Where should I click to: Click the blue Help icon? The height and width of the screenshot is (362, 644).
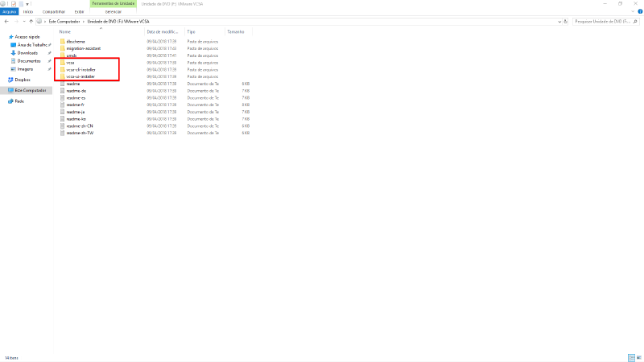639,13
